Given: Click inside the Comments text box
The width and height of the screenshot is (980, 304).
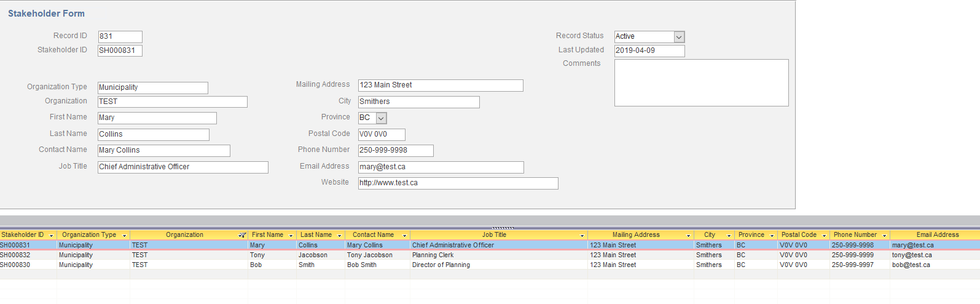Looking at the screenshot, I should point(701,82).
